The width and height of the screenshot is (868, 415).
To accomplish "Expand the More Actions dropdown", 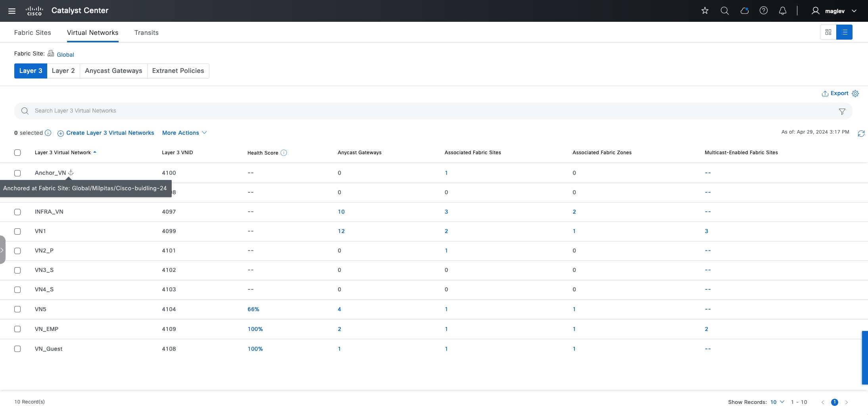I will (184, 133).
